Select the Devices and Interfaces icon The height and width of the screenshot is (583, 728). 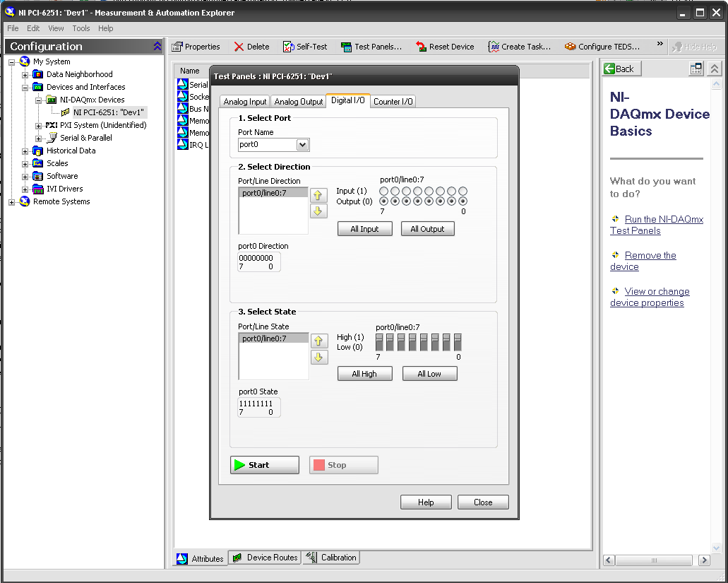(38, 87)
